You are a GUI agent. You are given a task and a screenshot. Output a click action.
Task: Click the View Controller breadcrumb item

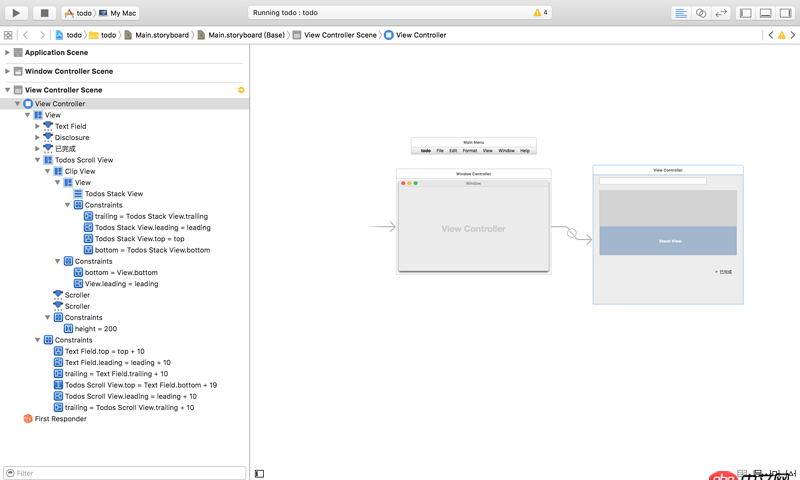pos(415,35)
